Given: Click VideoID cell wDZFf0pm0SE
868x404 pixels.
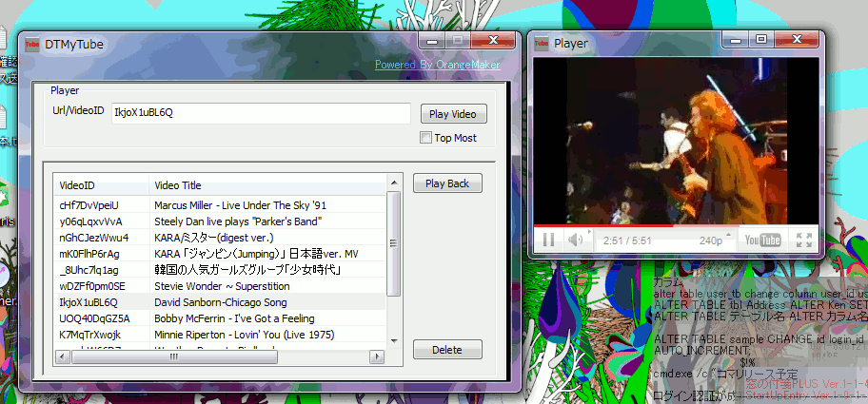Looking at the screenshot, I should 92,286.
